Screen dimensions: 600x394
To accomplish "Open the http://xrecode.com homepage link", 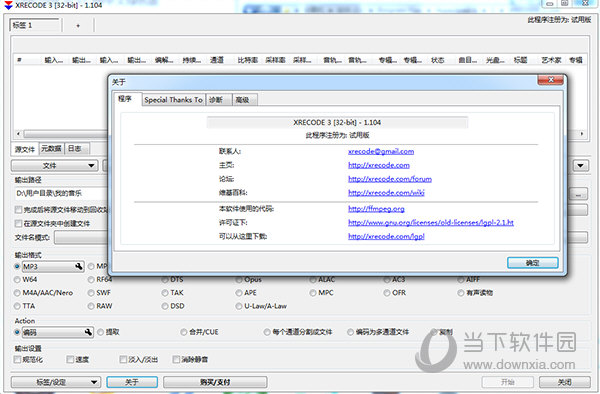I will click(x=379, y=165).
